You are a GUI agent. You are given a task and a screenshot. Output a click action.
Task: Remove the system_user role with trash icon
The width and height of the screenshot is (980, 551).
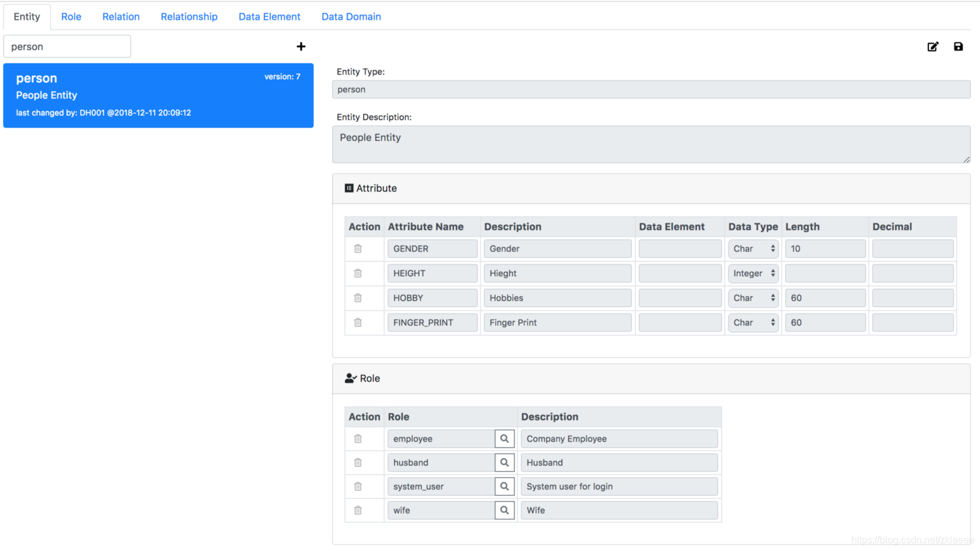358,486
